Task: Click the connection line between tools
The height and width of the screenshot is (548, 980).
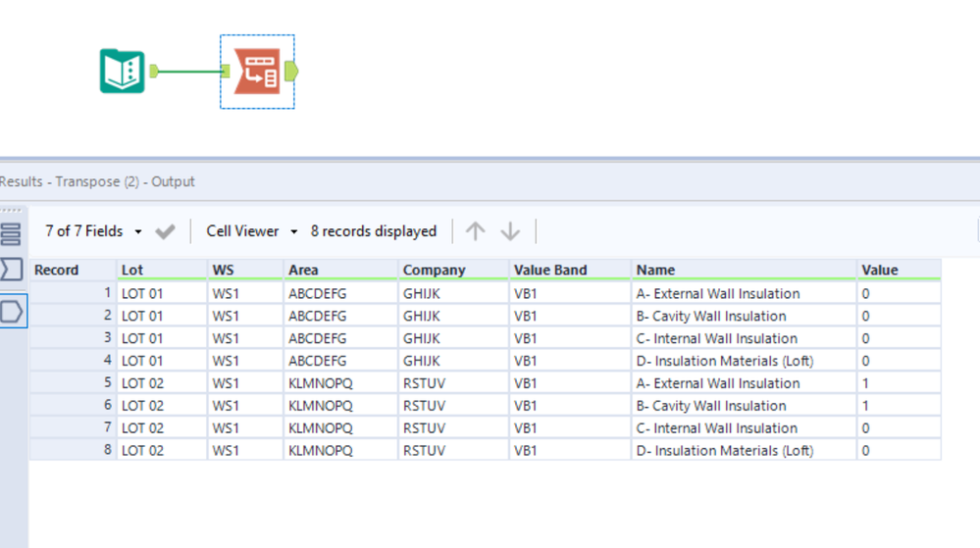Action: pyautogui.click(x=190, y=72)
